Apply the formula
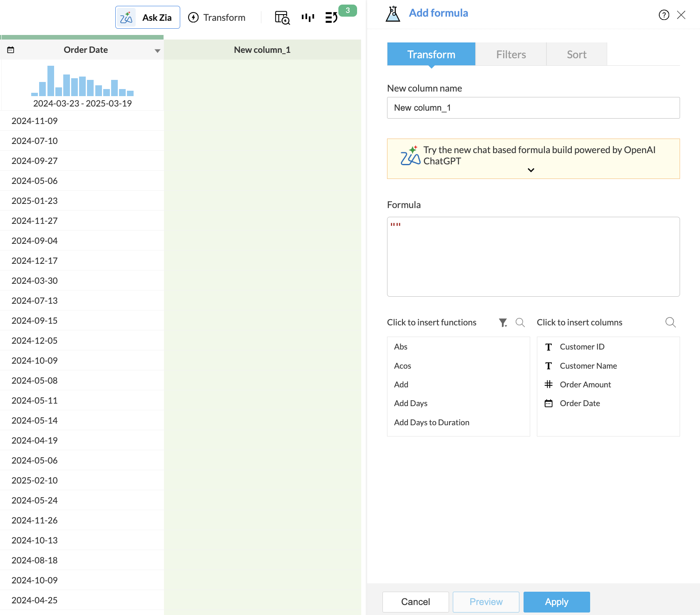Viewport: 700px width, 615px height. point(557,602)
